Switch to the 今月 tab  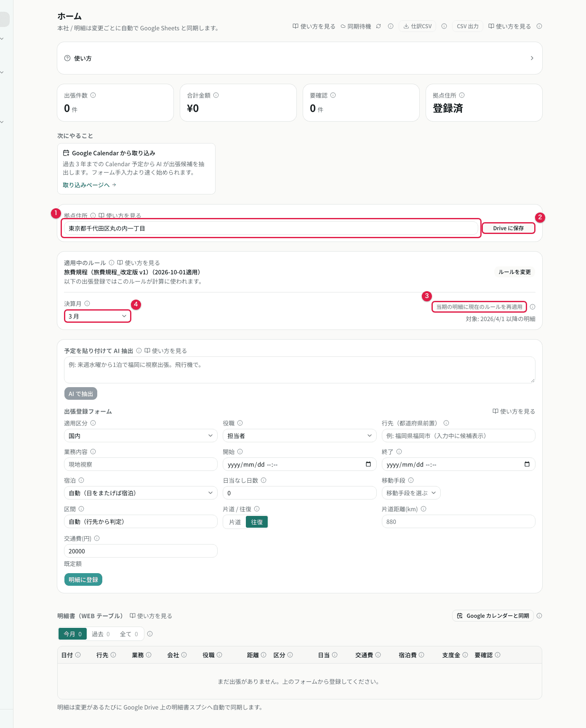72,634
